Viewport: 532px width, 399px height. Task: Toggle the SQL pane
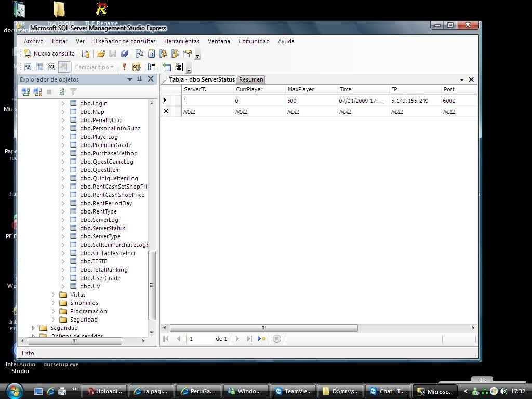coord(51,67)
